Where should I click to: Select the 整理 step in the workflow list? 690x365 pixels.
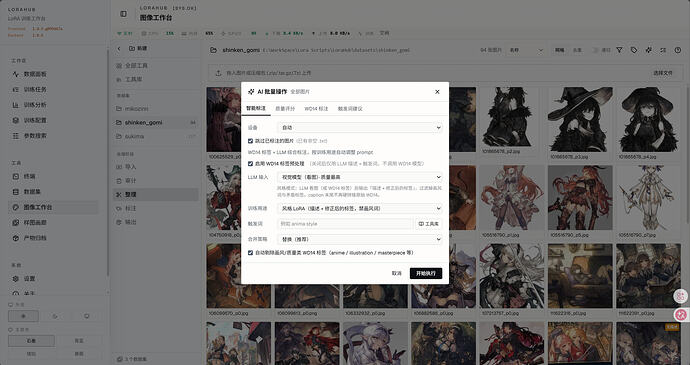click(156, 194)
